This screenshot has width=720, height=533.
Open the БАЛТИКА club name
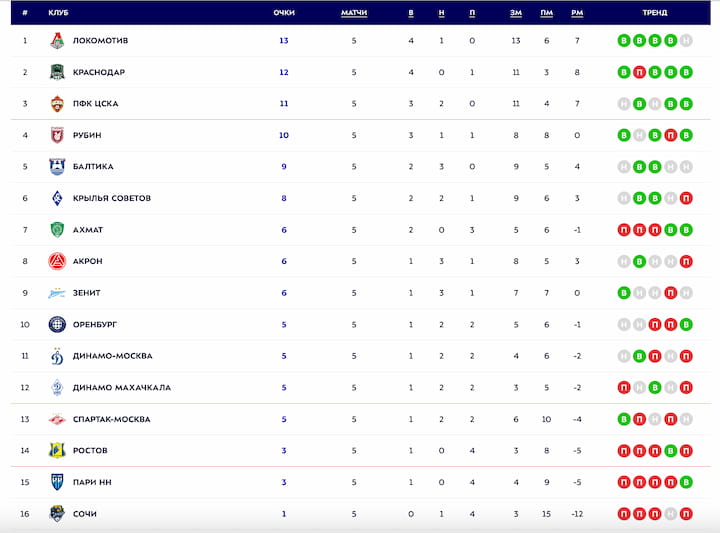tap(93, 167)
